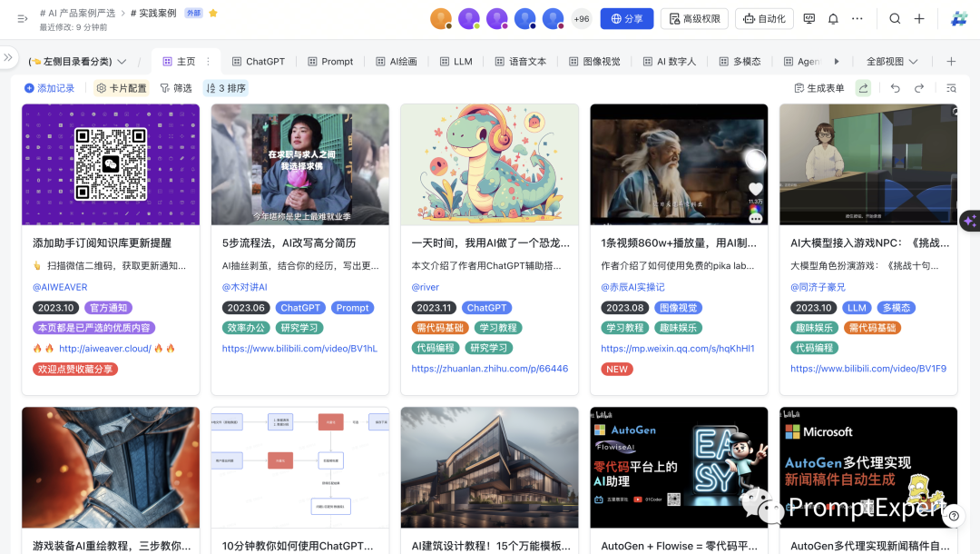Open the notification bell
Viewport: 980px width, 554px height.
point(833,19)
